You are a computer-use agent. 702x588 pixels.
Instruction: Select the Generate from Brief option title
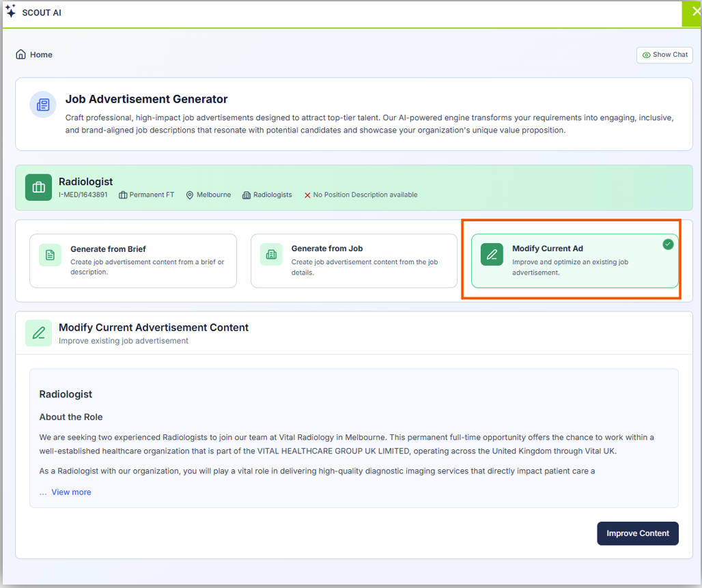tap(108, 249)
